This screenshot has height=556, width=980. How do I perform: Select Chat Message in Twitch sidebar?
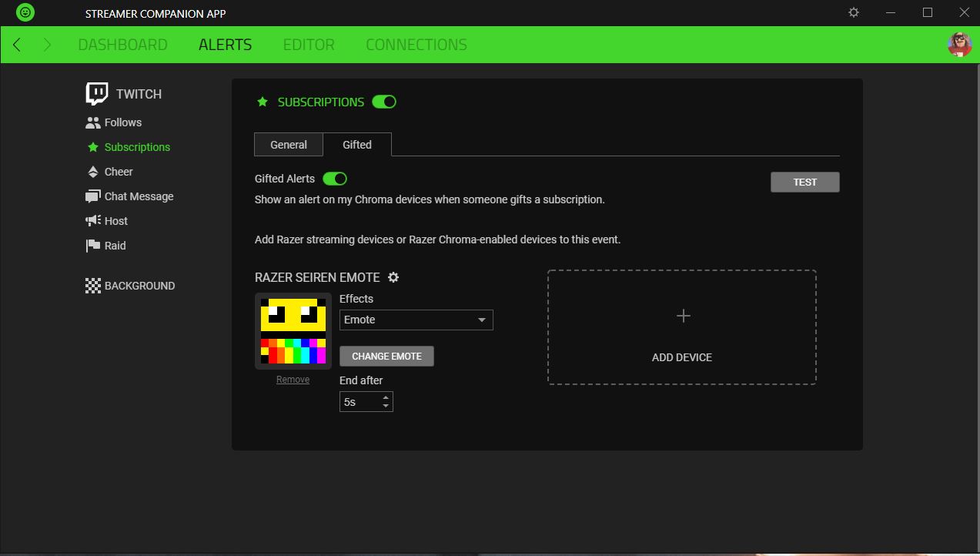[x=139, y=196]
